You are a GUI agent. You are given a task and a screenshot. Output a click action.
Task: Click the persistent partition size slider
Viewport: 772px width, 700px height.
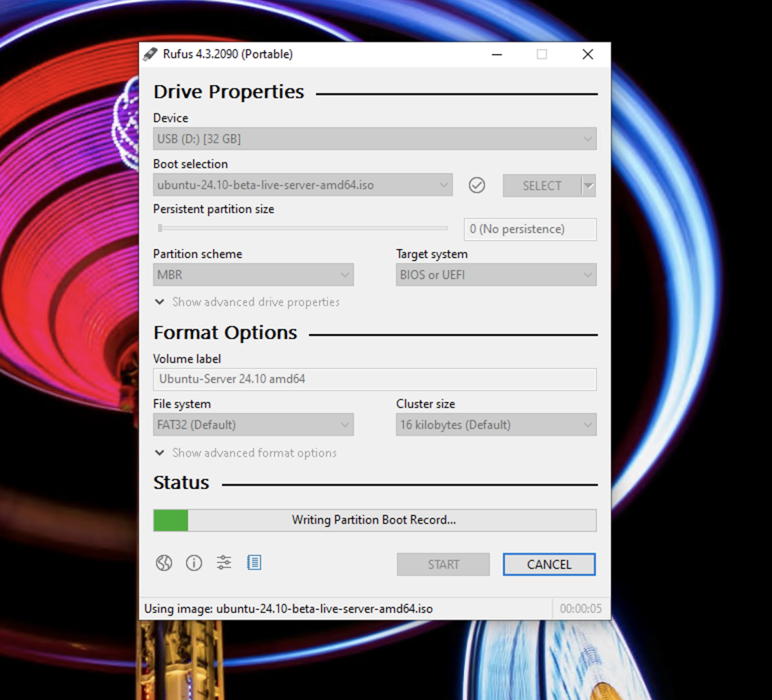(302, 228)
